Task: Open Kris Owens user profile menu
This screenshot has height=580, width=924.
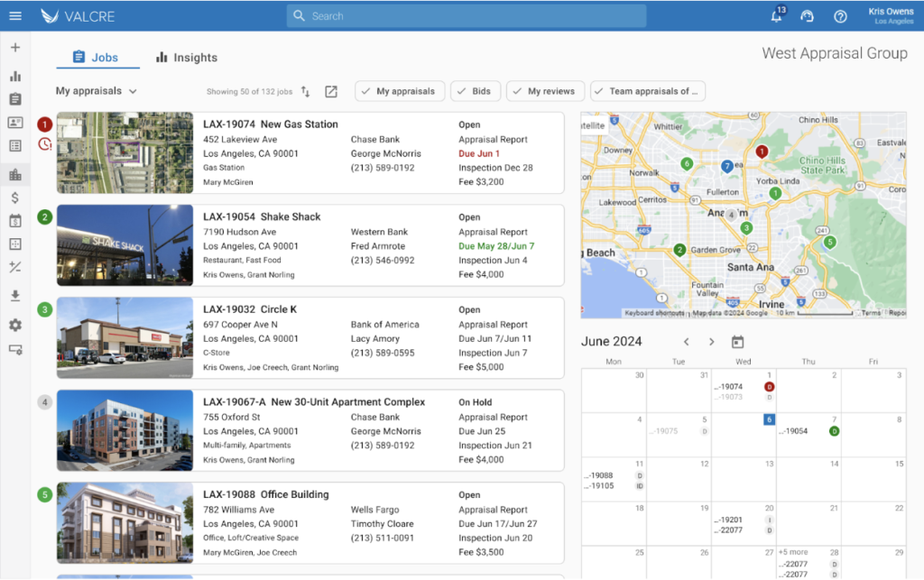Action: pos(891,16)
